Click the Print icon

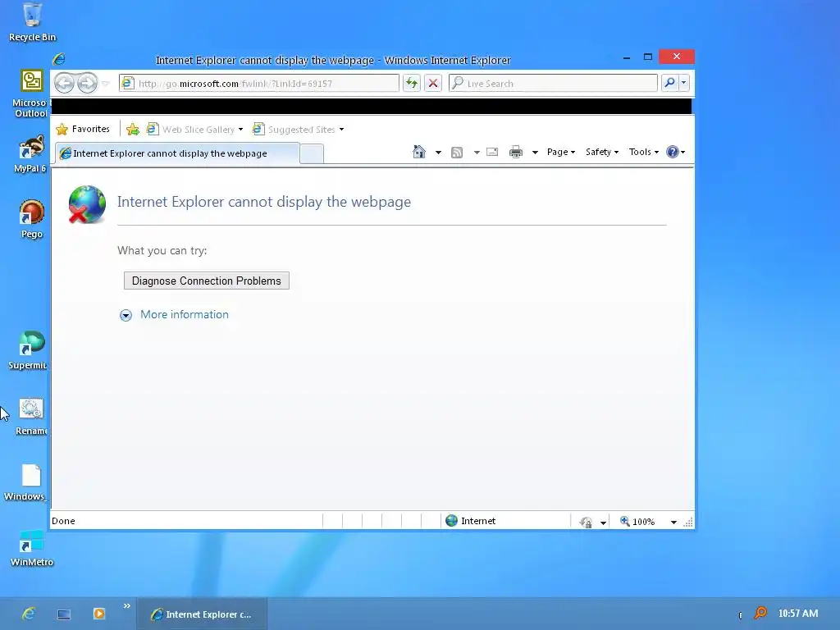click(x=516, y=152)
